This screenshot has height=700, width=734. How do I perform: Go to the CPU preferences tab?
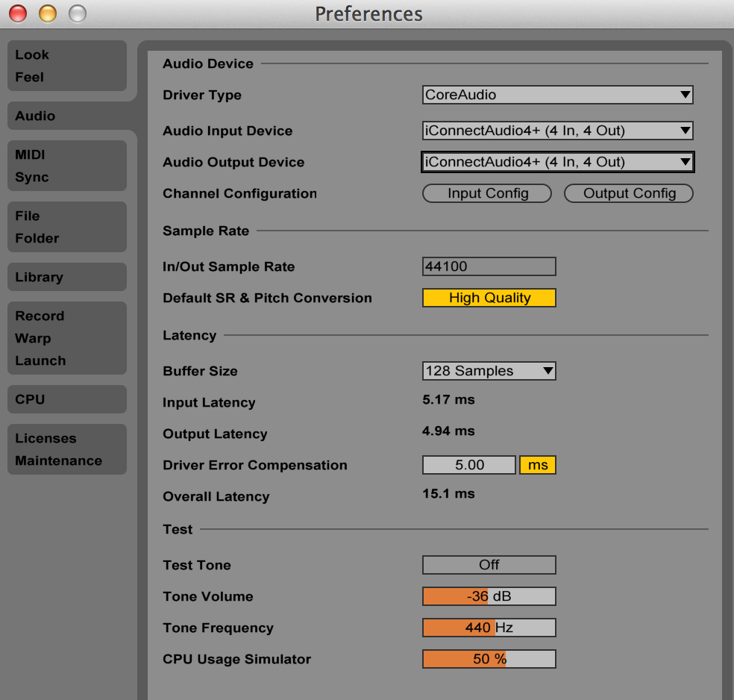[66, 399]
